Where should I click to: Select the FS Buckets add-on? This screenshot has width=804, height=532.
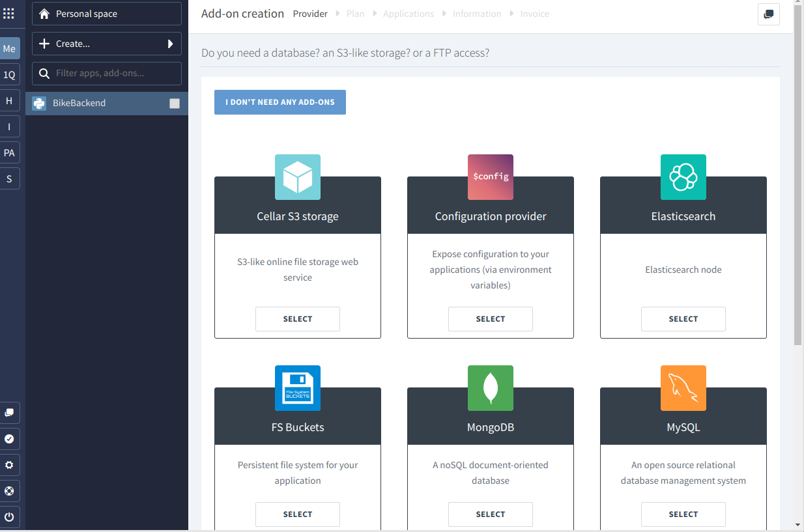point(298,514)
